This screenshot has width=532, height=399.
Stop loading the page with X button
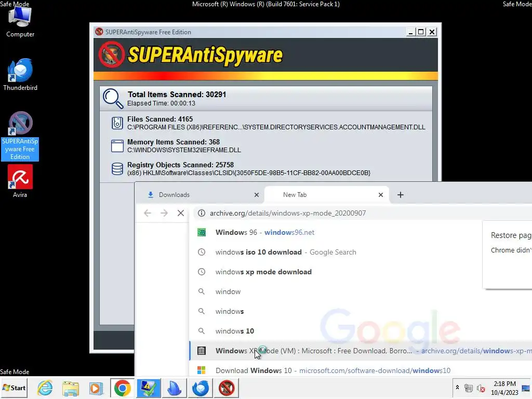[x=181, y=213]
